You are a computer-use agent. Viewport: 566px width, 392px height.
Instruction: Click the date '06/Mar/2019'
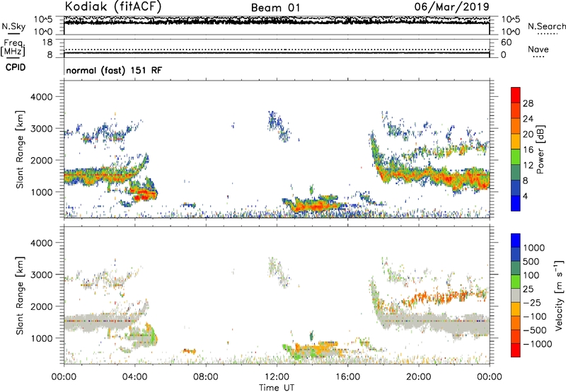pos(451,6)
